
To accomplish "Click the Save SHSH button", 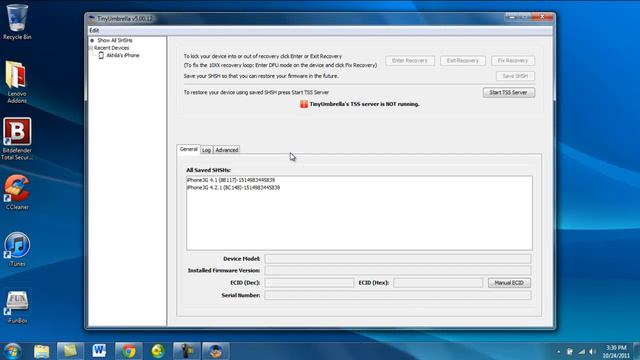I will [515, 76].
